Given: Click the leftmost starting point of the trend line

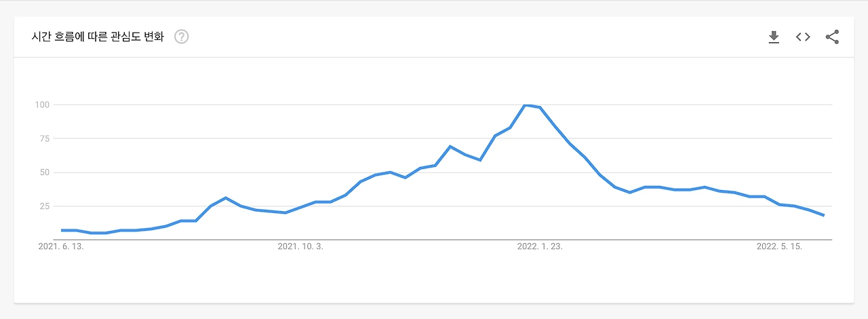Looking at the screenshot, I should (x=62, y=230).
